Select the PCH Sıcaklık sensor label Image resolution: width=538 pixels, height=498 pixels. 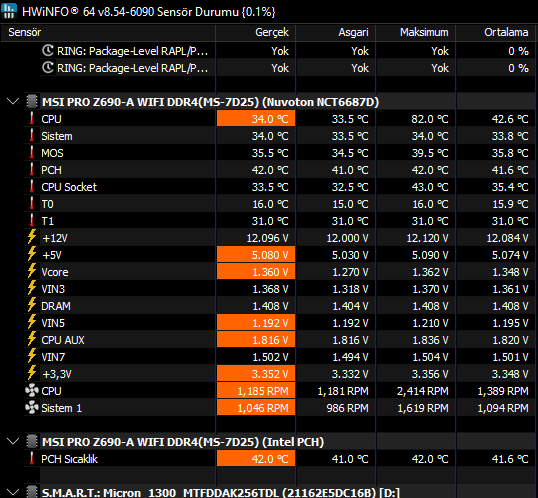[69, 459]
